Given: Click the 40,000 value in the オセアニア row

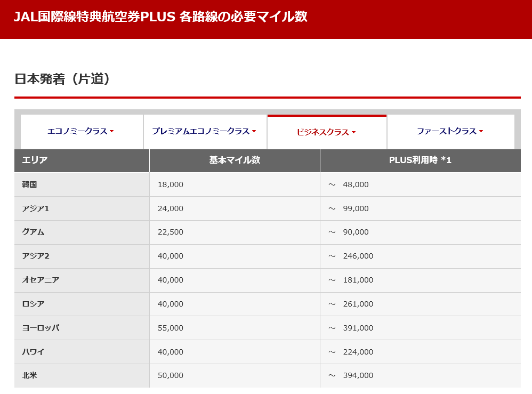Looking at the screenshot, I should click(x=171, y=280).
